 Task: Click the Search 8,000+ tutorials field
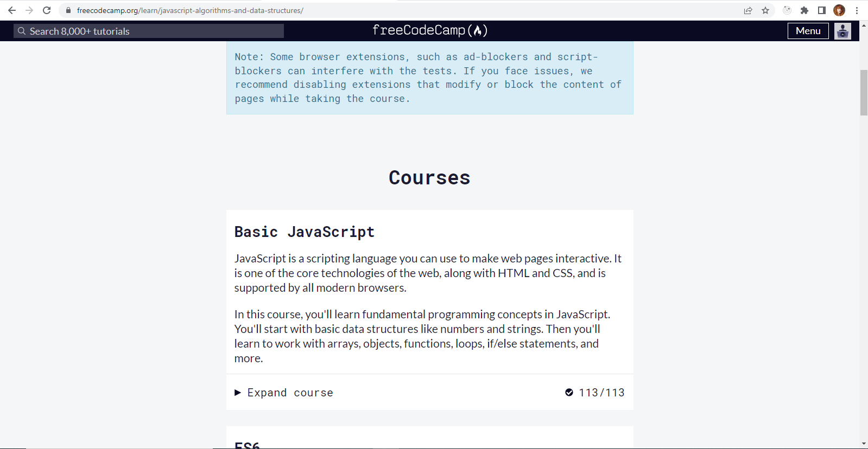(x=148, y=31)
